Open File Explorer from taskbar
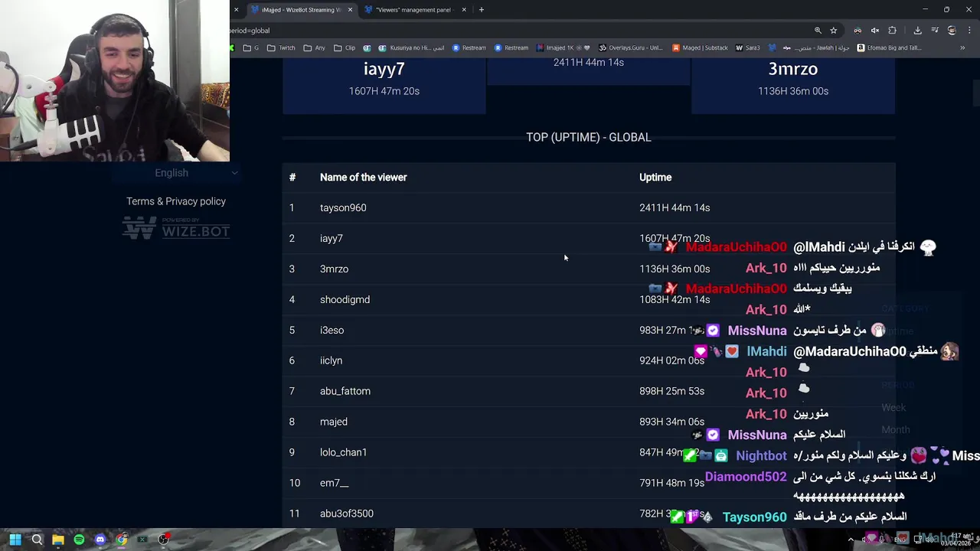Screen dimensions: 980x551 point(58,540)
